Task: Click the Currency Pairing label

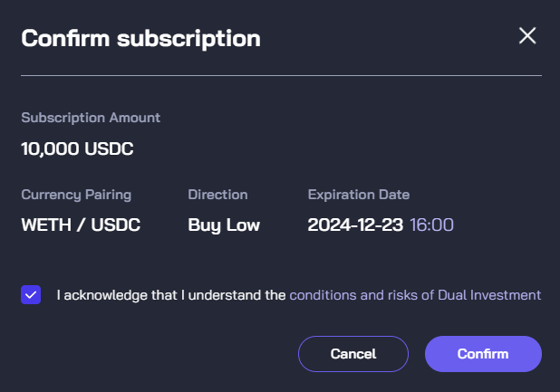Action: click(x=76, y=195)
